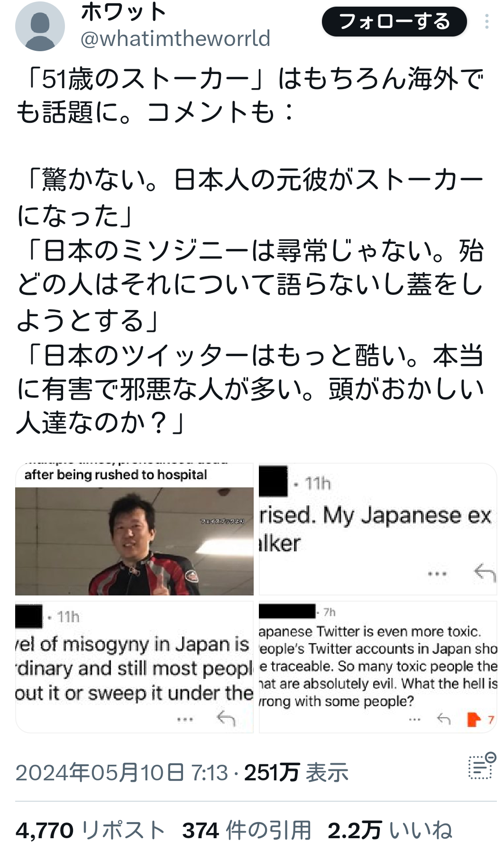Viewport: 504px width, 851px height.
Task: Click reply arrow in the 'My Japanese ex' image
Action: coord(485,573)
